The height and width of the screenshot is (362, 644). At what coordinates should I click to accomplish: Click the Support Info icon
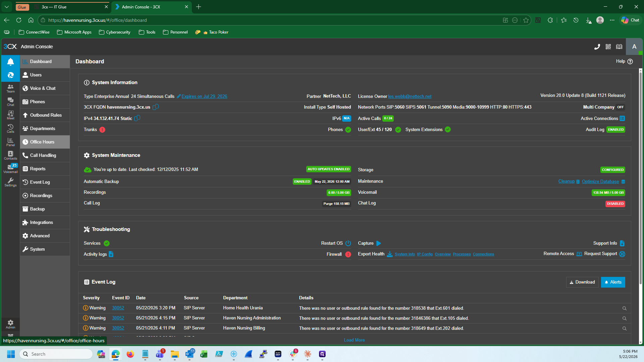pyautogui.click(x=622, y=243)
